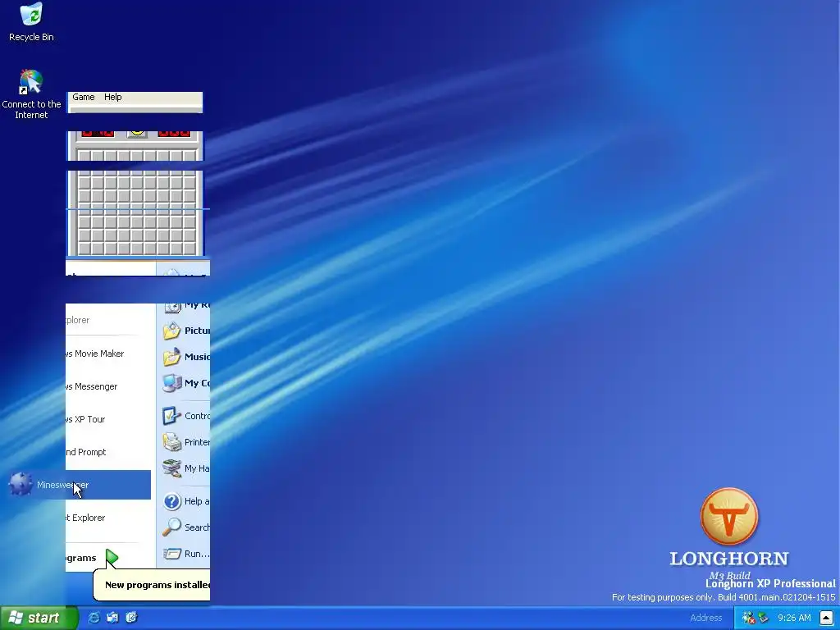Expand All Programs with the green arrow
Screen dimensions: 840x630
coord(112,558)
